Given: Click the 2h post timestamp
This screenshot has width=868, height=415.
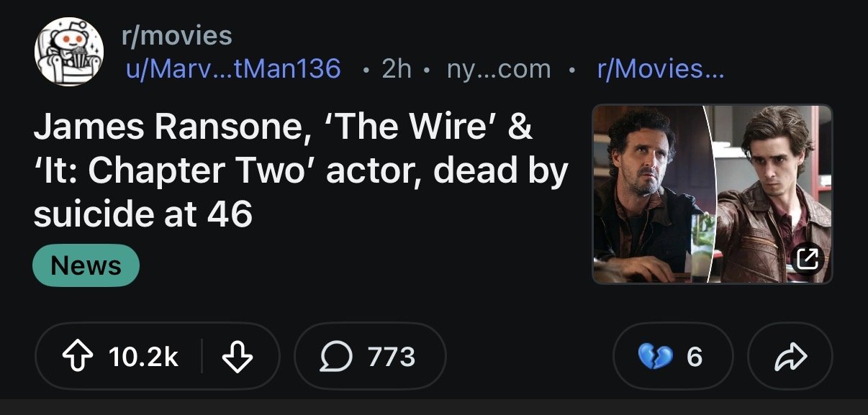Looking at the screenshot, I should 396,69.
